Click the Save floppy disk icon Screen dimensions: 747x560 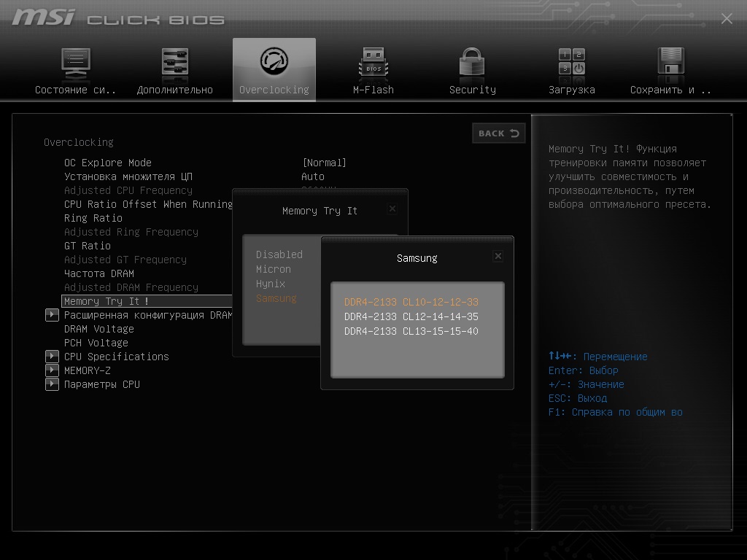point(671,61)
